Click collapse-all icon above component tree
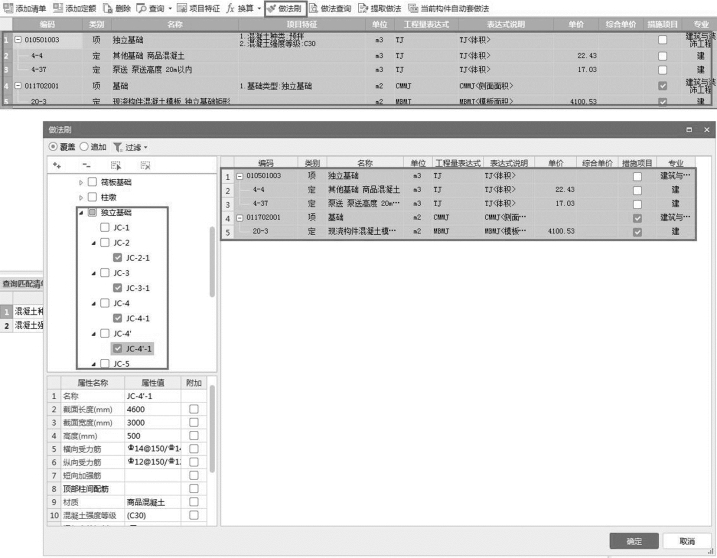 click(86, 165)
